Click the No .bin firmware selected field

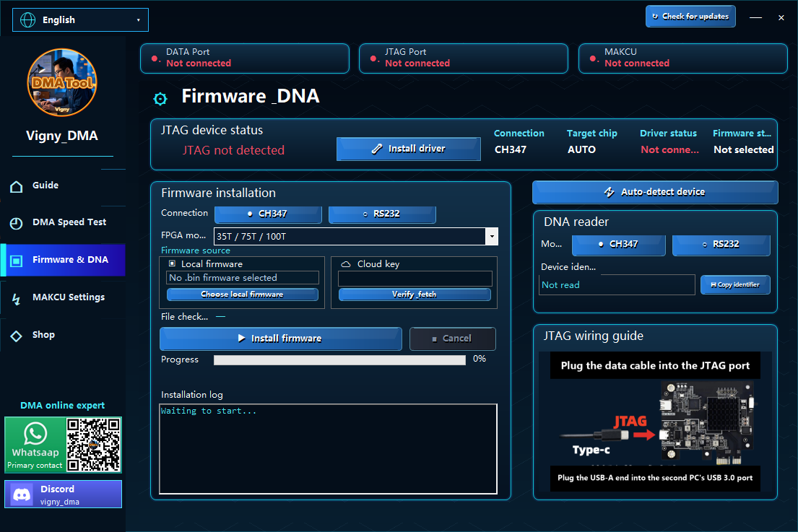(243, 278)
